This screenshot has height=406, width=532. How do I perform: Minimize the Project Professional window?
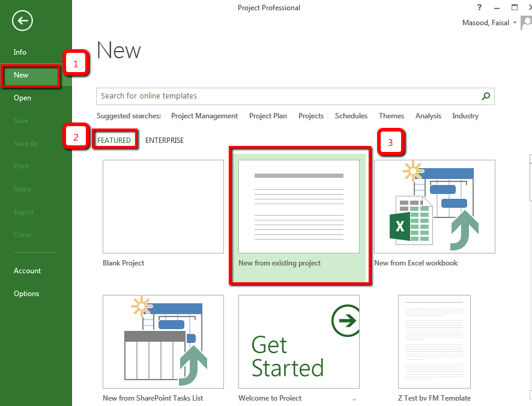point(497,7)
